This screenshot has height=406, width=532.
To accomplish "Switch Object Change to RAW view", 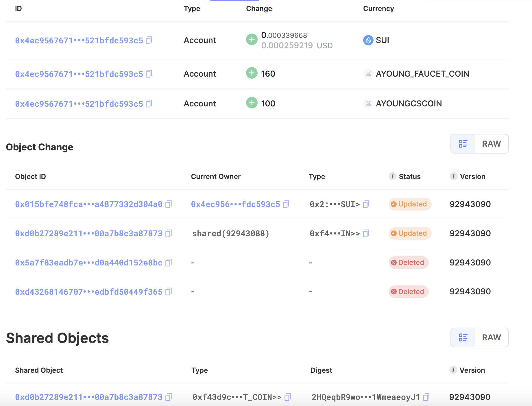I will click(492, 144).
